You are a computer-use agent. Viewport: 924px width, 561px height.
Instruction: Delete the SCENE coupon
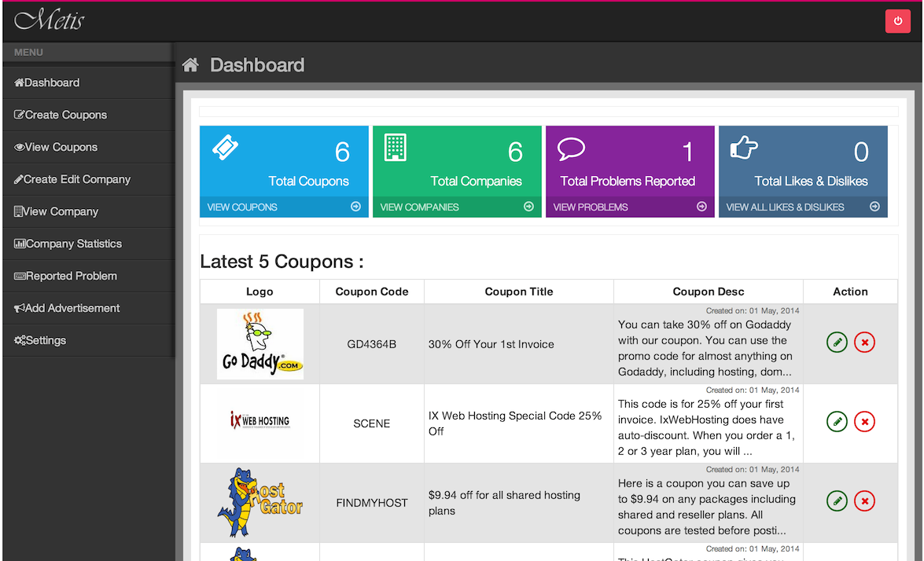[x=864, y=421]
